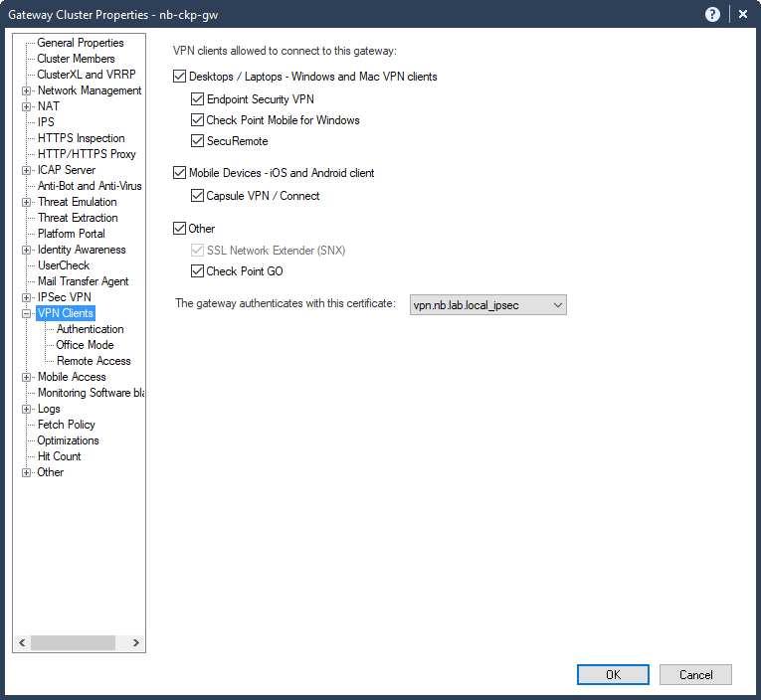
Task: Open the Network Management page
Action: 90,90
